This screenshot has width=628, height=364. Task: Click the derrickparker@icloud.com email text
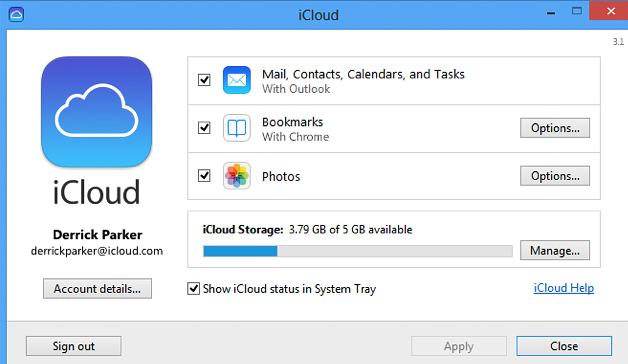[x=97, y=251]
